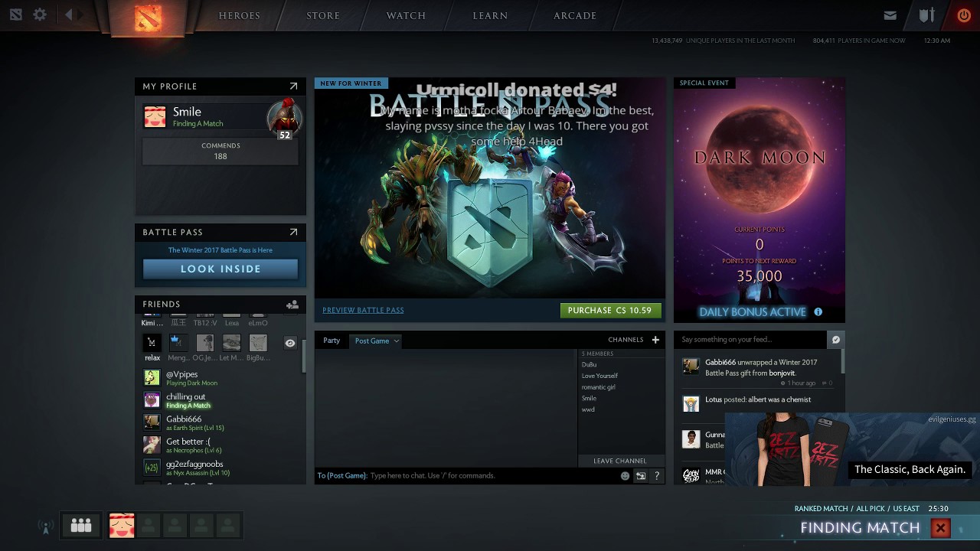Click Look Inside battle pass button
Screen dimensions: 980x551
[220, 269]
